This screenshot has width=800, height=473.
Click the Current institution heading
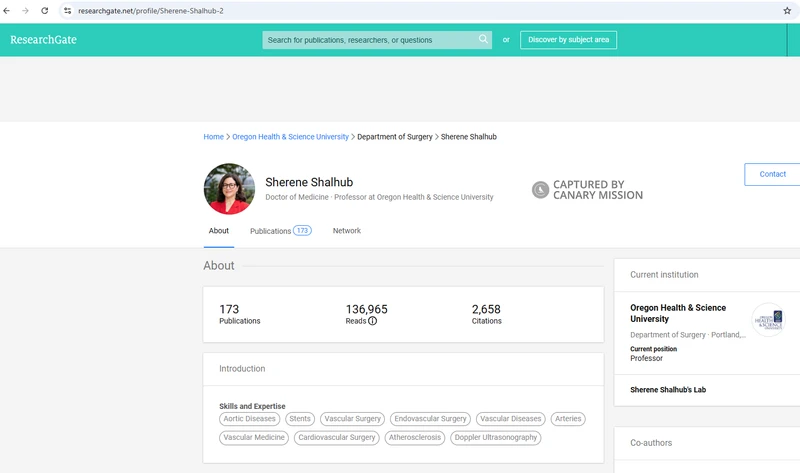tap(664, 275)
